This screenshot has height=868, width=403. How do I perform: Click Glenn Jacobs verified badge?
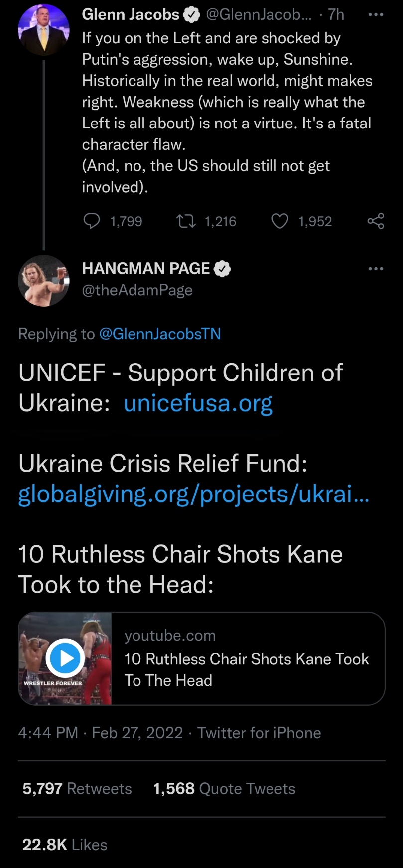(x=191, y=15)
